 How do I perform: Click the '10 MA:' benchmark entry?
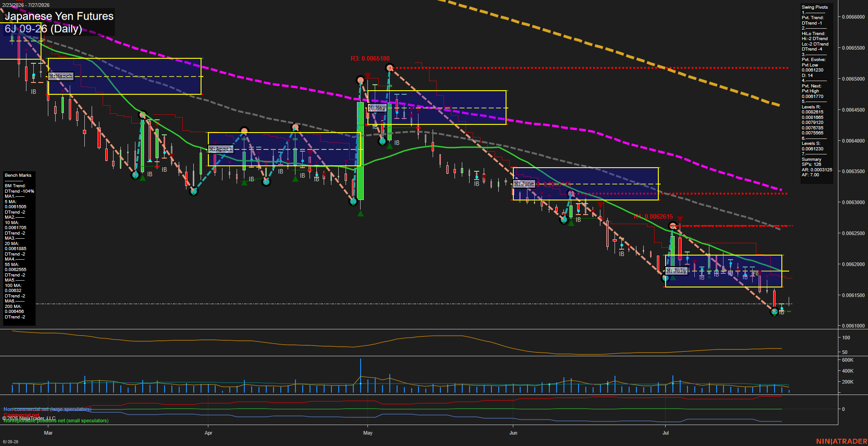[x=12, y=223]
